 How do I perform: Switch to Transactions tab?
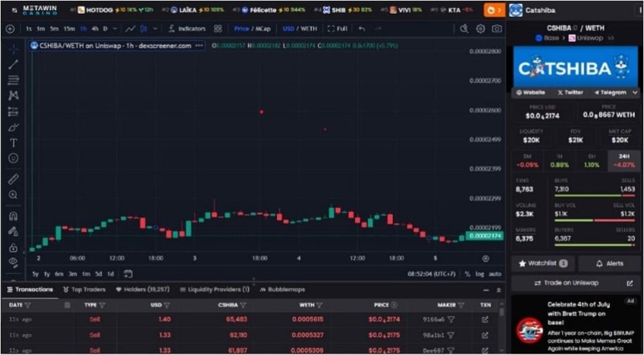pos(30,290)
